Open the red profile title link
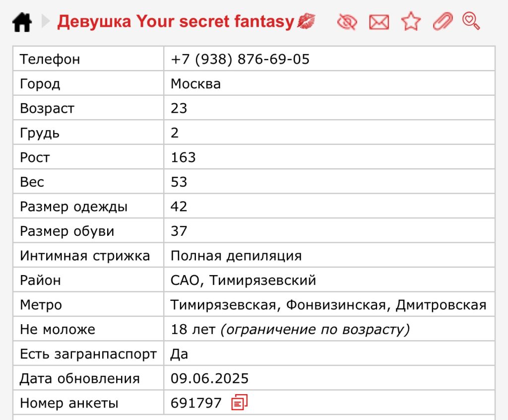Screen dimensions: 508x420 [x=176, y=22]
